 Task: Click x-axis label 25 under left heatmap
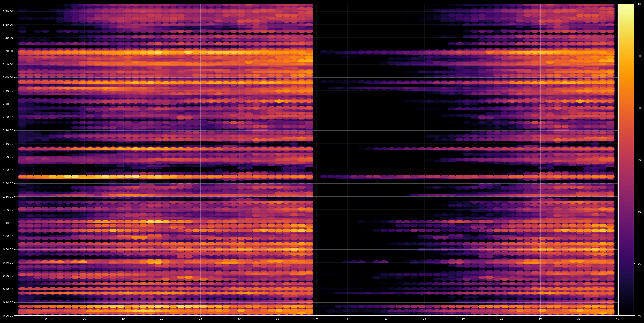[200, 319]
